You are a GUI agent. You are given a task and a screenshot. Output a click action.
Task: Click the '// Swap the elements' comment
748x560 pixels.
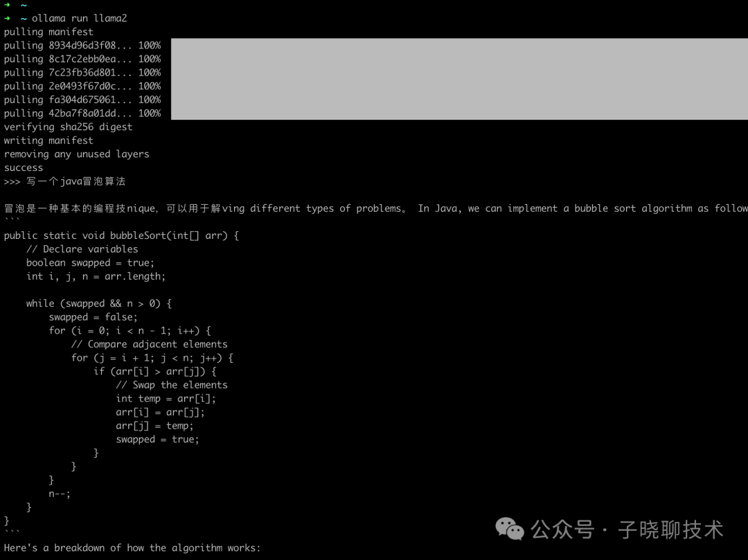point(172,385)
